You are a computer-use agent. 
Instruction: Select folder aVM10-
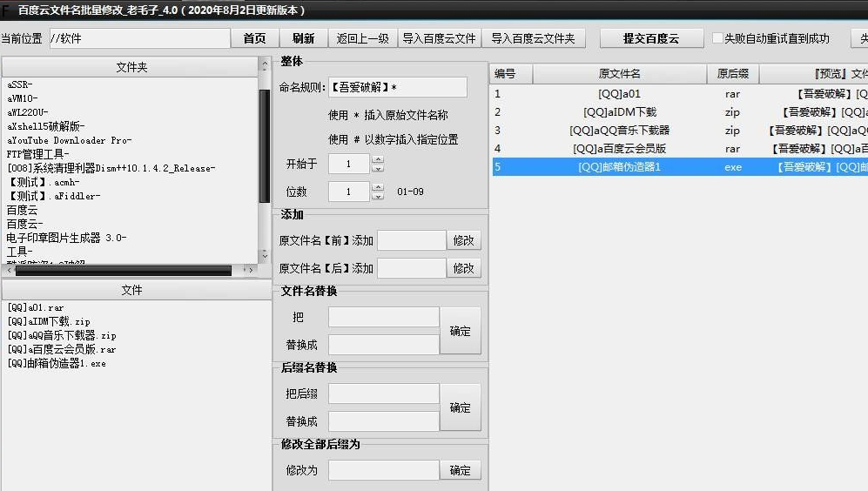23,98
